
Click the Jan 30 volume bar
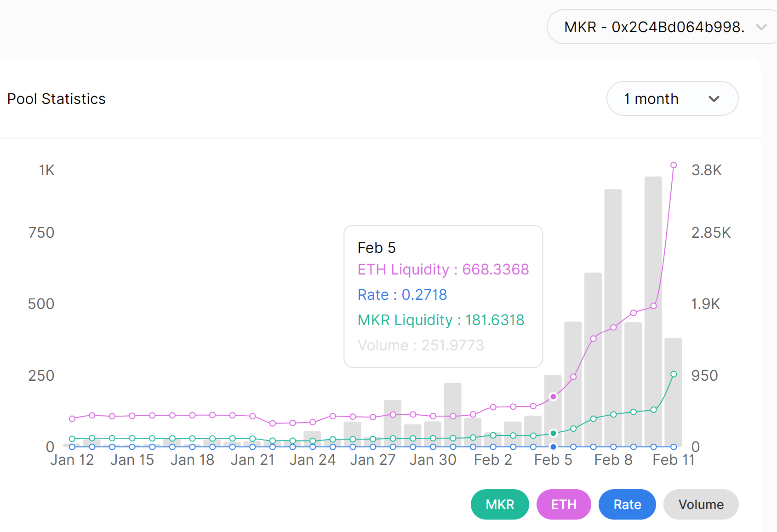(x=453, y=414)
